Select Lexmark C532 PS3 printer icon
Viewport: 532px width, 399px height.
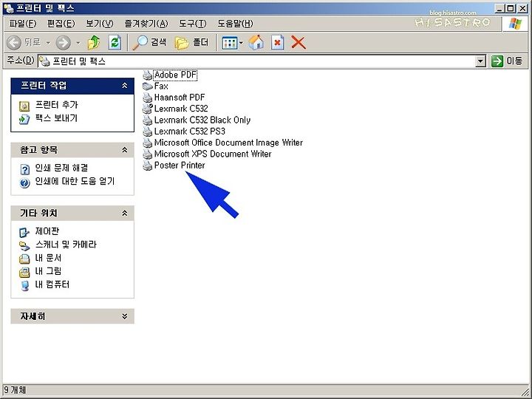click(x=148, y=132)
